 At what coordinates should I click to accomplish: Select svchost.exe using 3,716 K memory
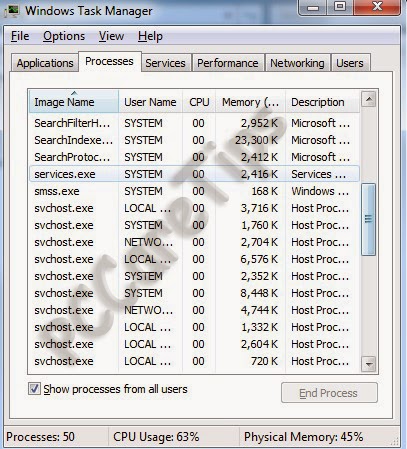click(194, 208)
